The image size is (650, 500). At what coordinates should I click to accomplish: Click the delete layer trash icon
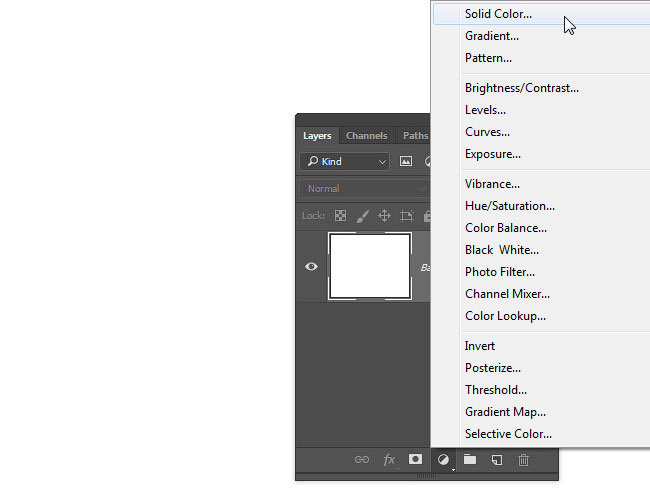523,459
